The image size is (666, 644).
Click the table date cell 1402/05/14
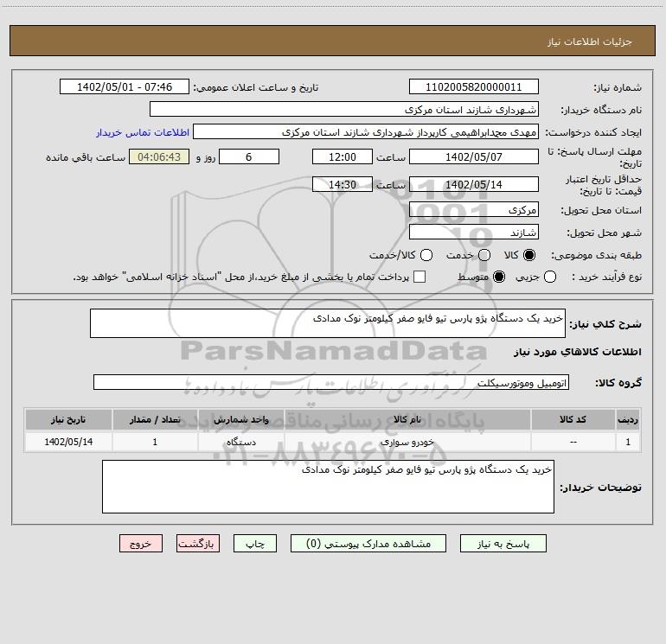(68, 442)
